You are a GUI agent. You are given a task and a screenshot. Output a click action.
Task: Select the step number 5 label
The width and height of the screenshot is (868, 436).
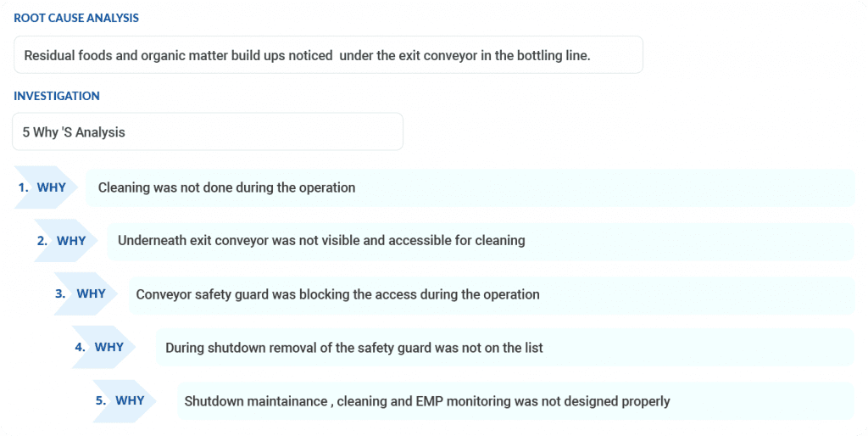pyautogui.click(x=100, y=400)
